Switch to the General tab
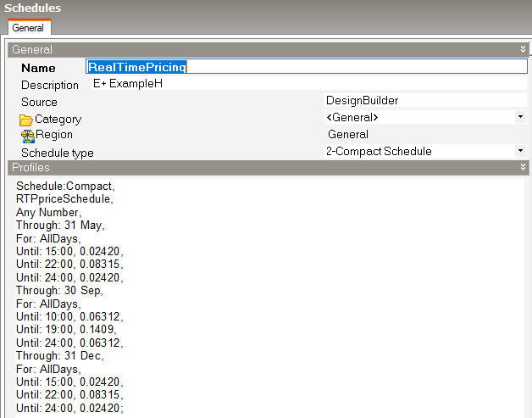This screenshot has height=418, width=532. [28, 28]
